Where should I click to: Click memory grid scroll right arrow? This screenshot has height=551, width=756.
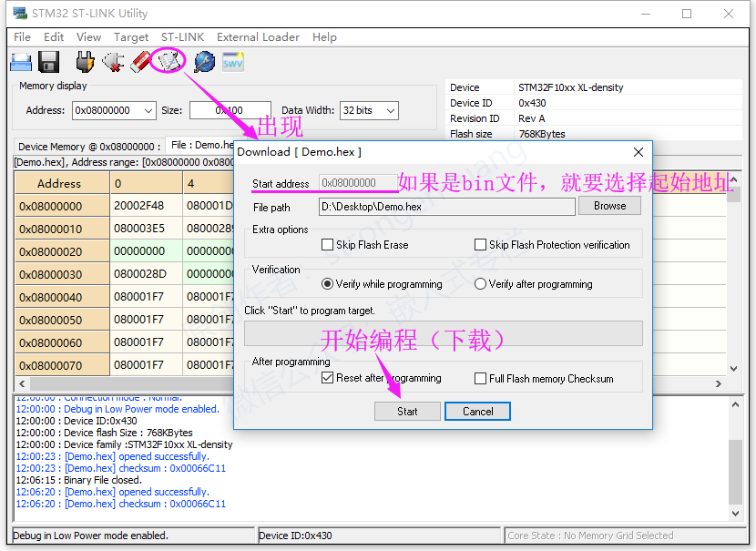coord(719,383)
